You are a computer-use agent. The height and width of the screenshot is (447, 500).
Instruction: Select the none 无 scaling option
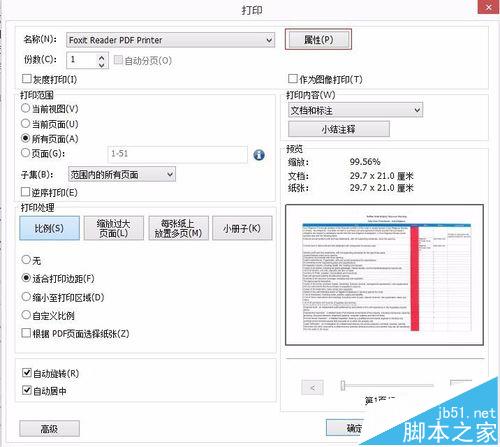pyautogui.click(x=26, y=260)
